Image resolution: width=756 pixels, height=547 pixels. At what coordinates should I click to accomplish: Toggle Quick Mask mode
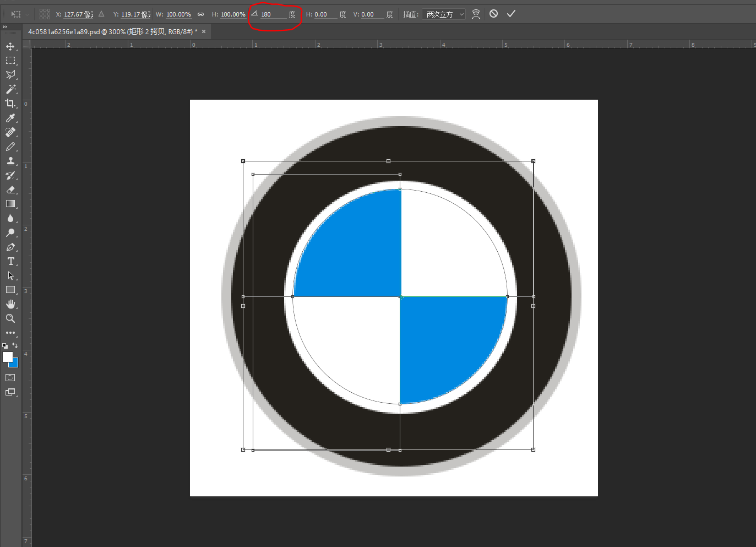coord(10,378)
